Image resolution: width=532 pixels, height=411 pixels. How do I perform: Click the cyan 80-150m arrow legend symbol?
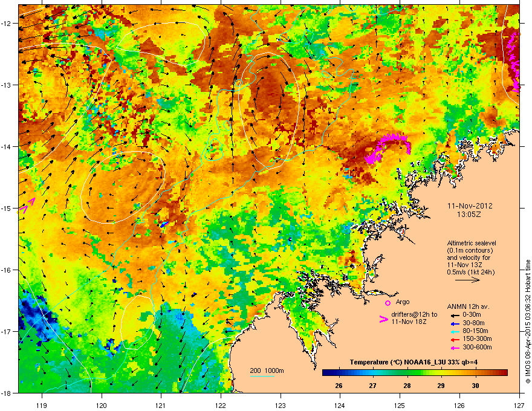coord(455,331)
